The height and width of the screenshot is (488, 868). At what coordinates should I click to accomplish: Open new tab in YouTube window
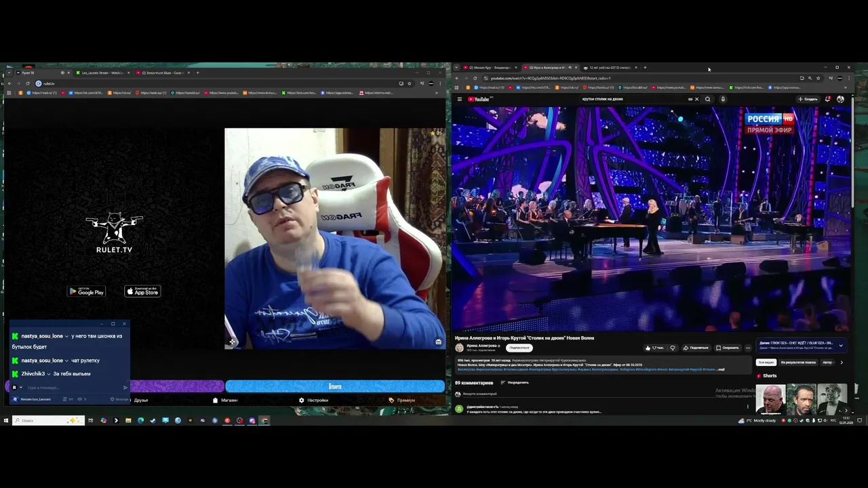pyautogui.click(x=645, y=68)
